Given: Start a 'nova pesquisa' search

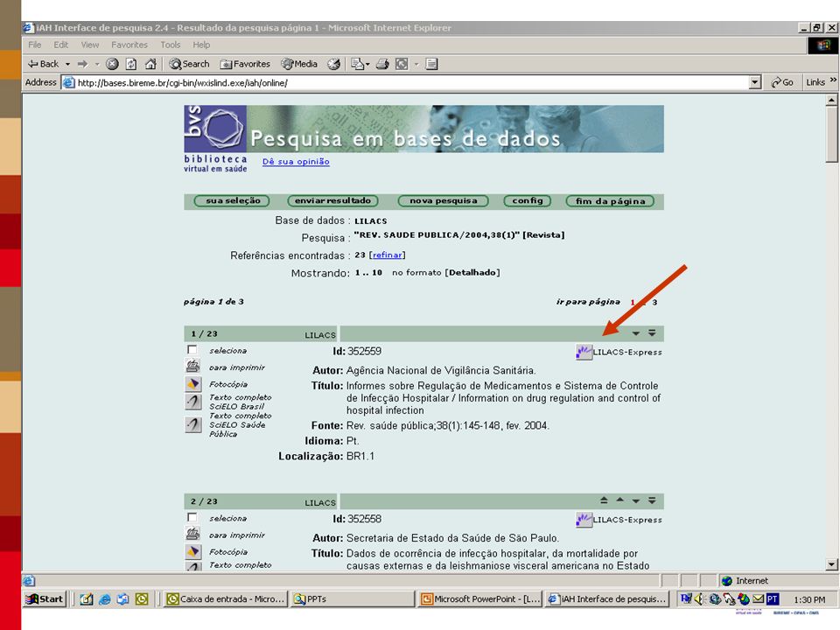Looking at the screenshot, I should pyautogui.click(x=443, y=201).
